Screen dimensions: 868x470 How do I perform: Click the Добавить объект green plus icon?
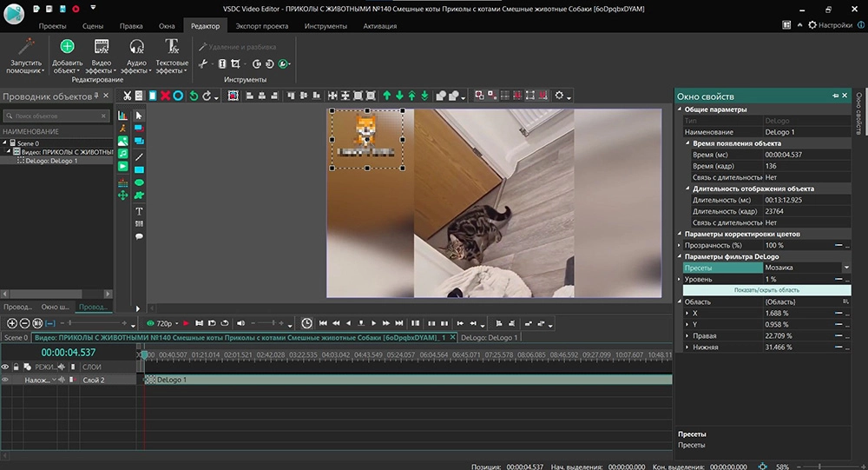pyautogui.click(x=67, y=47)
